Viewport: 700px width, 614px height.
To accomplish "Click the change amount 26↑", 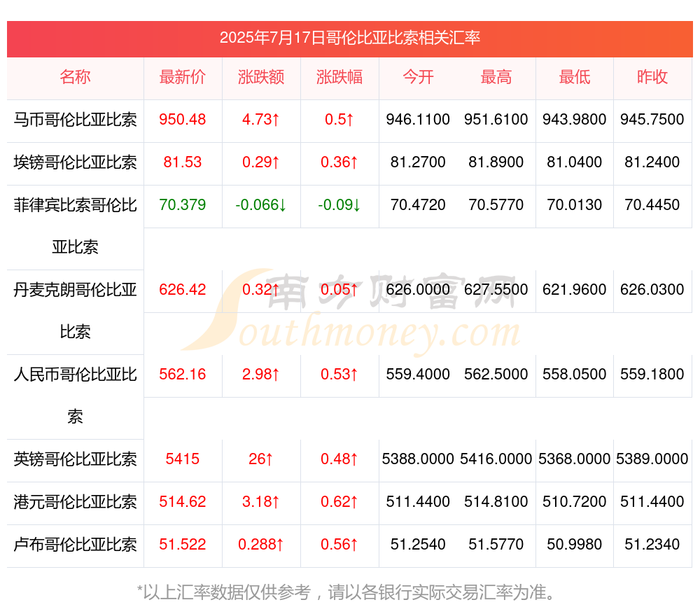I will coord(261,459).
